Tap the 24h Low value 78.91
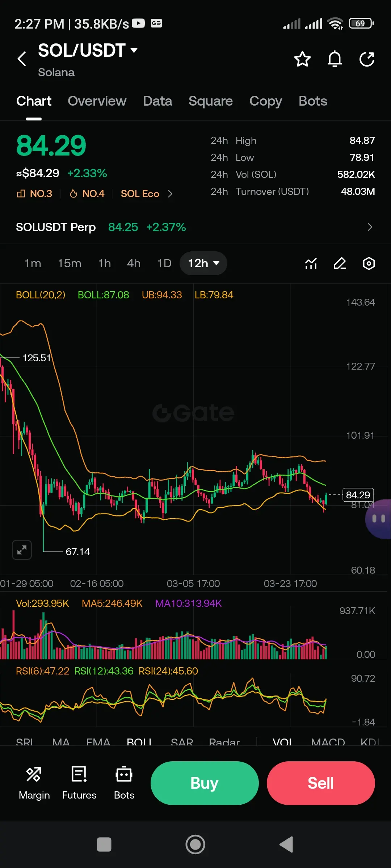391x868 pixels. 362,157
